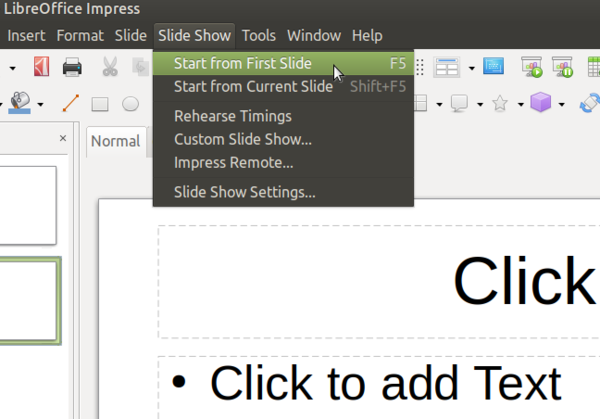Open the Tools menu
600x419 pixels.
[259, 36]
